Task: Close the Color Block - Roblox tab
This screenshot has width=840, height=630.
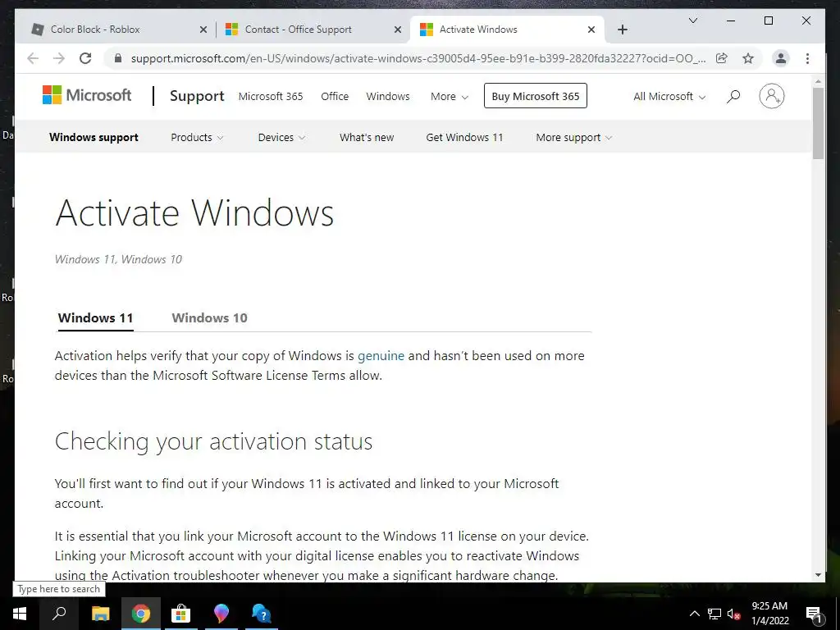Action: pyautogui.click(x=203, y=30)
